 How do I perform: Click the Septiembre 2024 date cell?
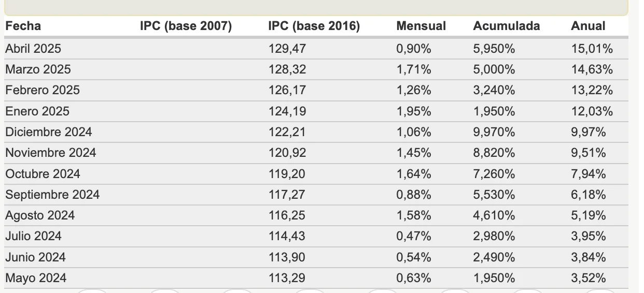coord(52,195)
